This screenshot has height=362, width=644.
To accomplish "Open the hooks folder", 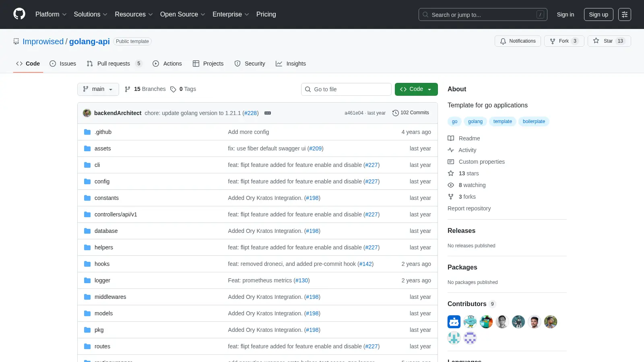I will tap(102, 264).
